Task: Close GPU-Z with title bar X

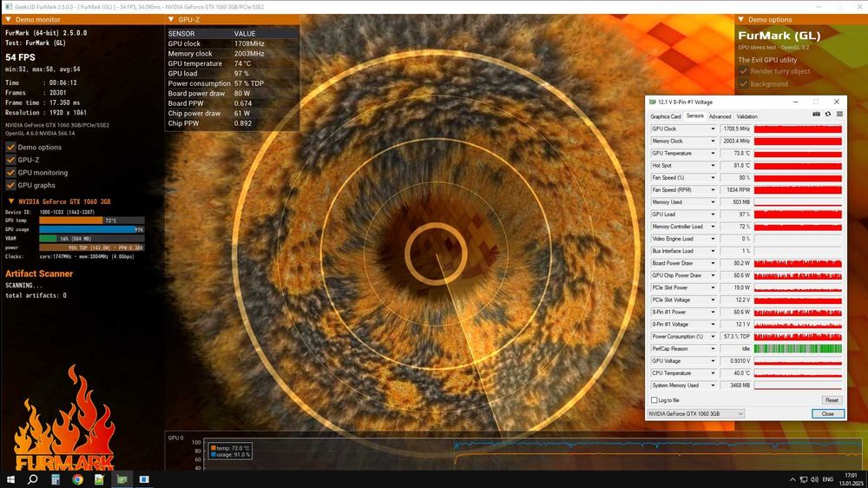Action: [837, 102]
